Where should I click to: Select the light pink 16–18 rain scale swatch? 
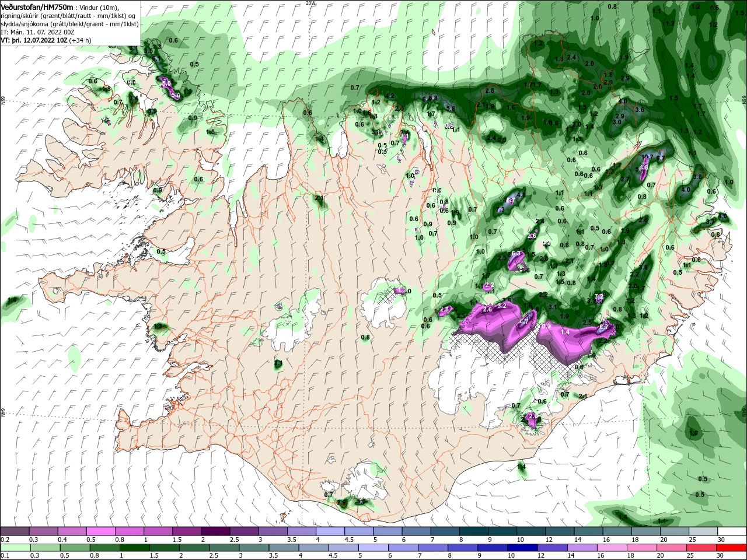click(x=613, y=548)
